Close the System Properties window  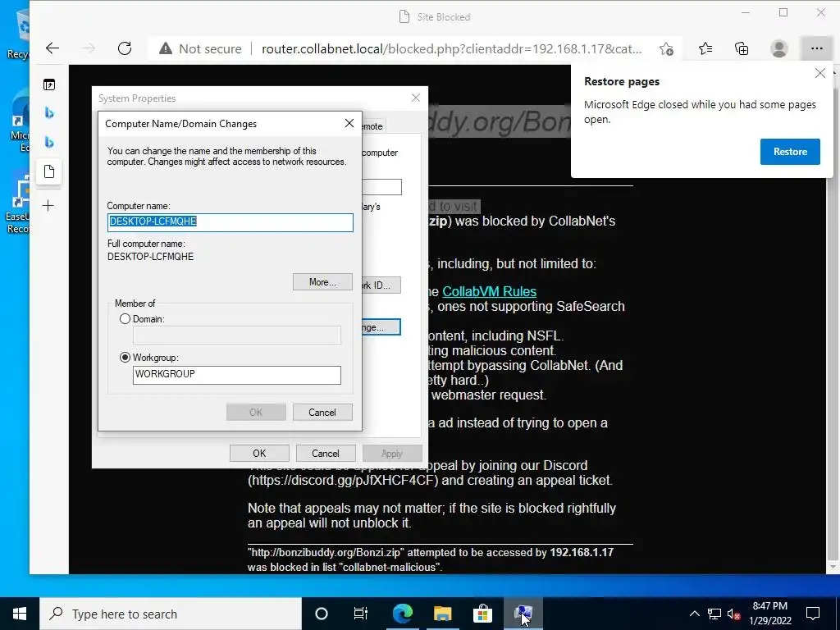click(x=416, y=98)
